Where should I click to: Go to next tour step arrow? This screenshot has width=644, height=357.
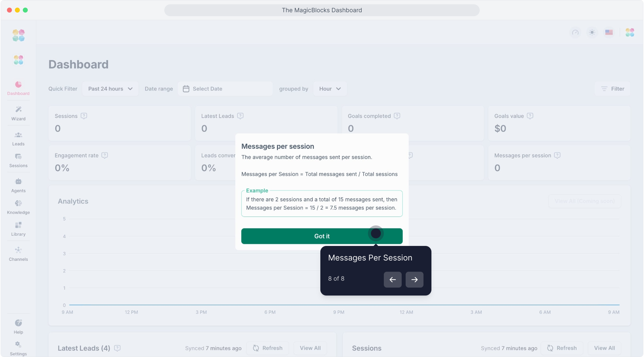[414, 280]
